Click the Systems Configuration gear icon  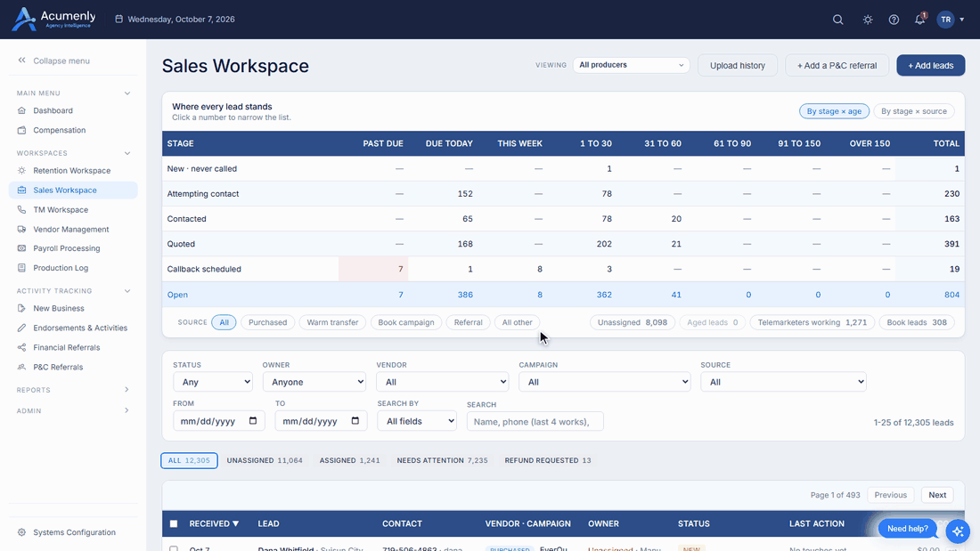pos(22,532)
